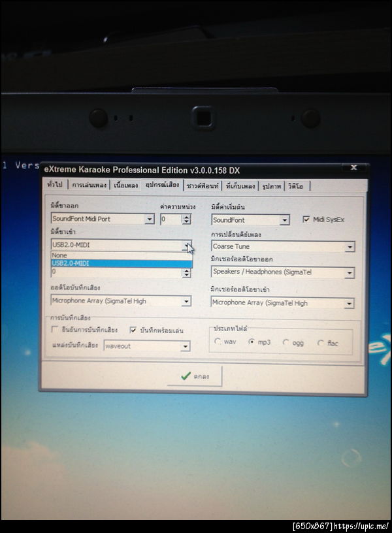Open the มิกเซอร์ออดิโอขาเข้า Microphone Array dropdown
Image resolution: width=392 pixels, height=533 pixels.
click(x=349, y=304)
